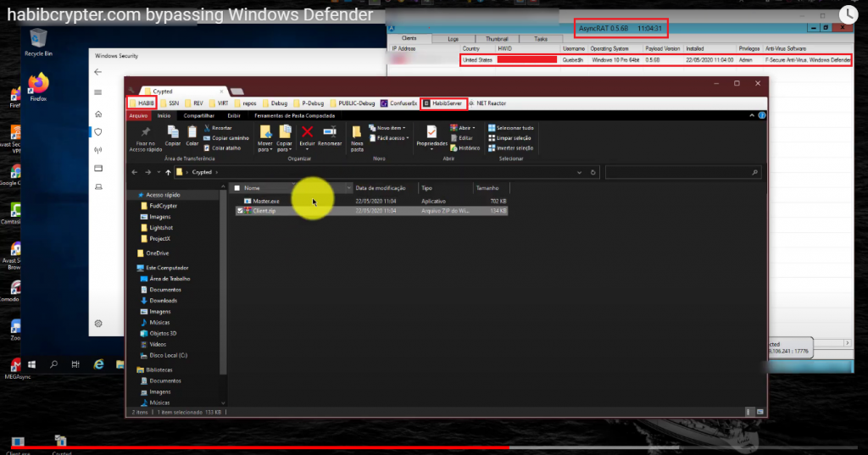Uncheck the Client.zip checkbox
Image resolution: width=868 pixels, height=455 pixels.
click(240, 211)
